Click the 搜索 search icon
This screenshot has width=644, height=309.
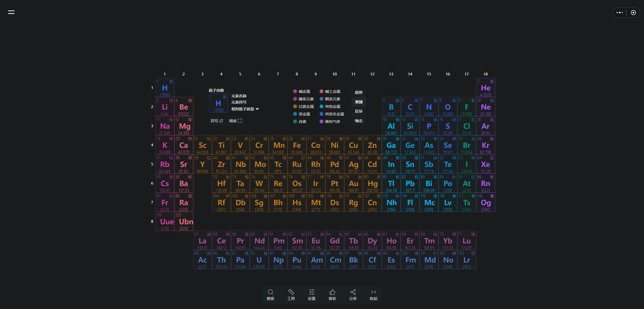click(270, 292)
